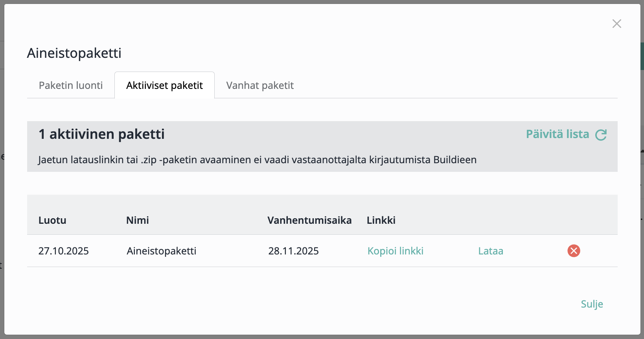This screenshot has height=339, width=644.
Task: Open the Vanhat paketit tab
Action: pos(260,85)
